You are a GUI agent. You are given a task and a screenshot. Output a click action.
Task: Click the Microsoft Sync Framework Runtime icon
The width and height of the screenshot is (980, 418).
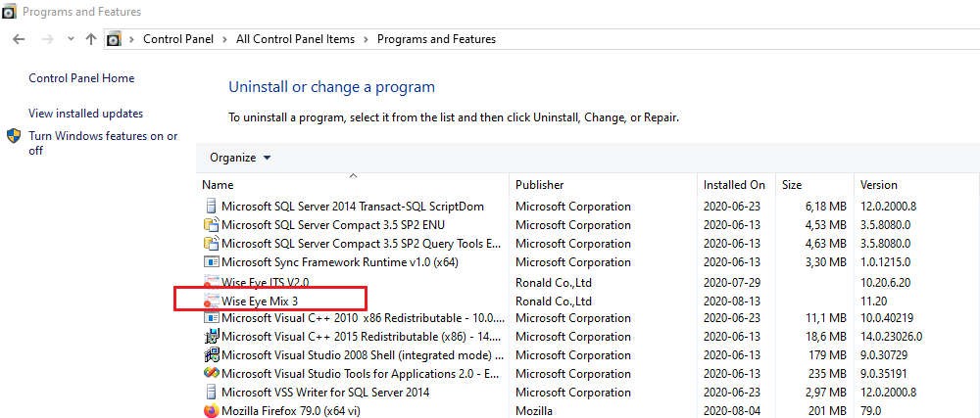(211, 262)
